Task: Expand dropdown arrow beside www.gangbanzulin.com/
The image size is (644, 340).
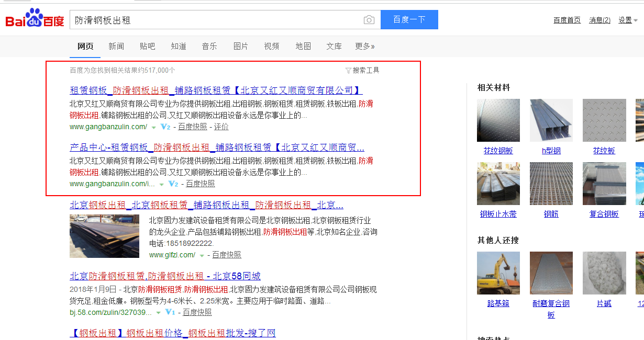Action: (153, 127)
